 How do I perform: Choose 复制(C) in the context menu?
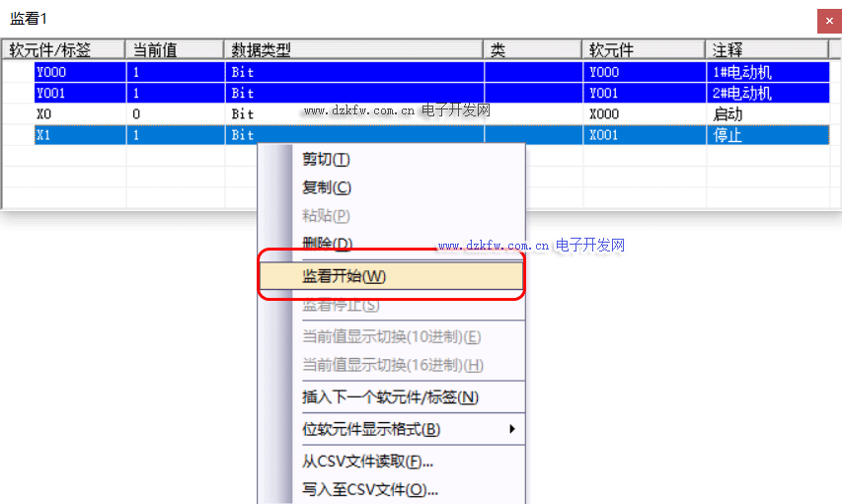pos(326,187)
